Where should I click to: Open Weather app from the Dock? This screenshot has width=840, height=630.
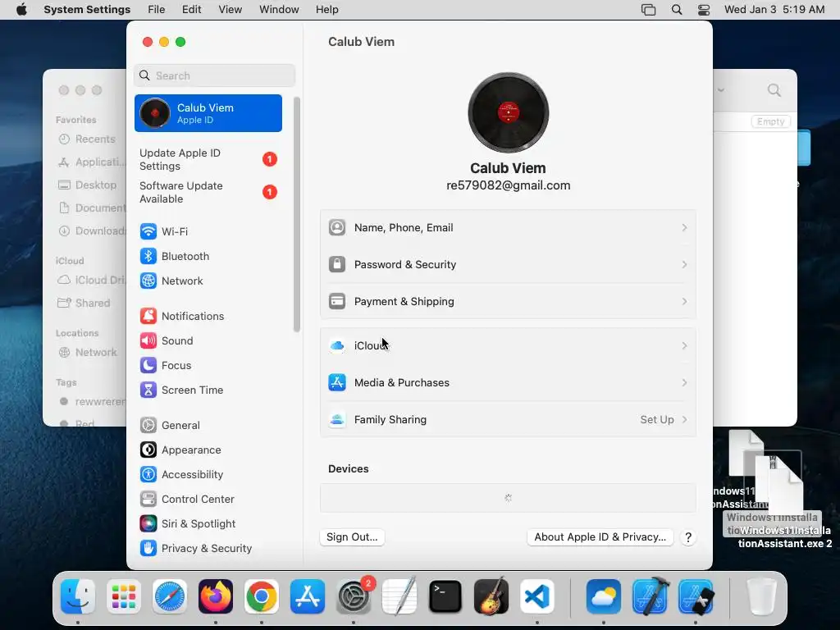tap(604, 597)
